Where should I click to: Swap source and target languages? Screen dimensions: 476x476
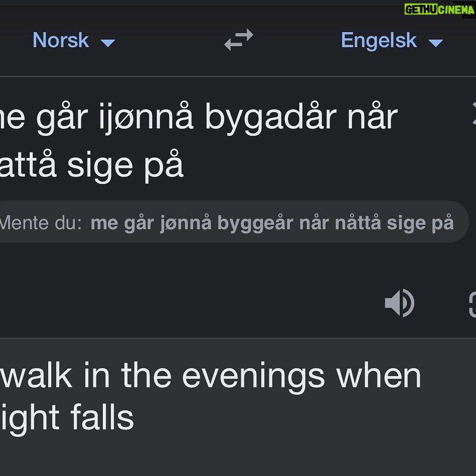click(239, 39)
